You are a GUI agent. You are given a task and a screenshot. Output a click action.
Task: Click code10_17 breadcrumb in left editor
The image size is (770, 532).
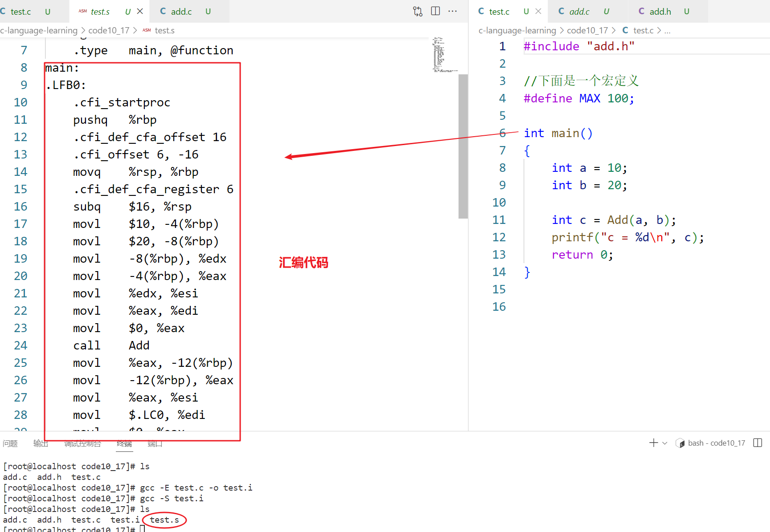pos(109,30)
